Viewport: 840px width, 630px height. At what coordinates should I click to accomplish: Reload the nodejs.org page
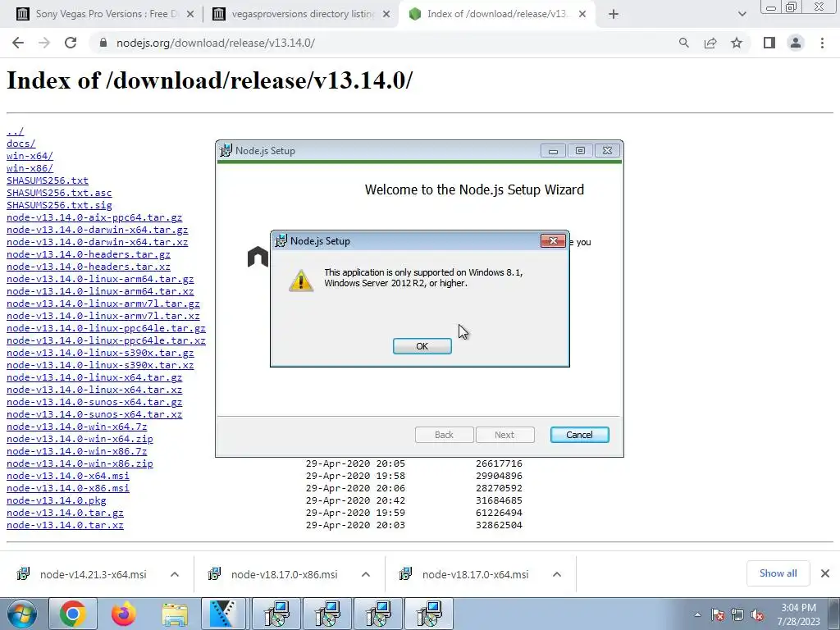(x=71, y=43)
